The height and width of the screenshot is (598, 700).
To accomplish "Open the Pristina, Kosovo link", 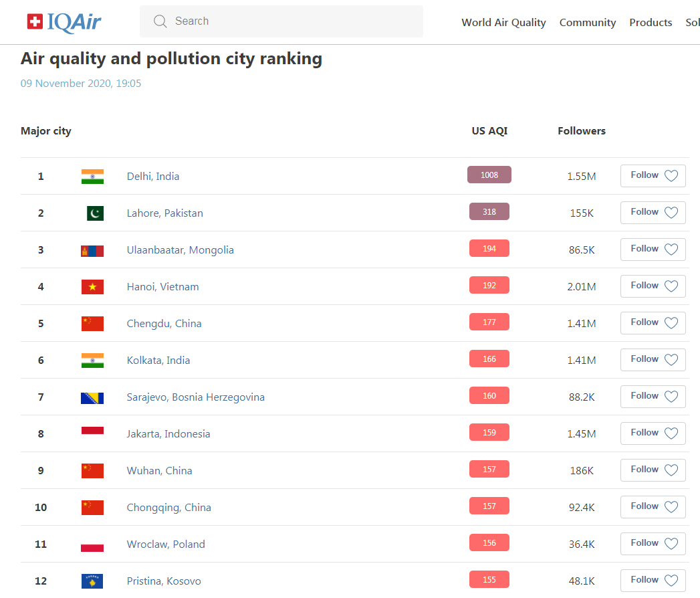I will point(164,581).
